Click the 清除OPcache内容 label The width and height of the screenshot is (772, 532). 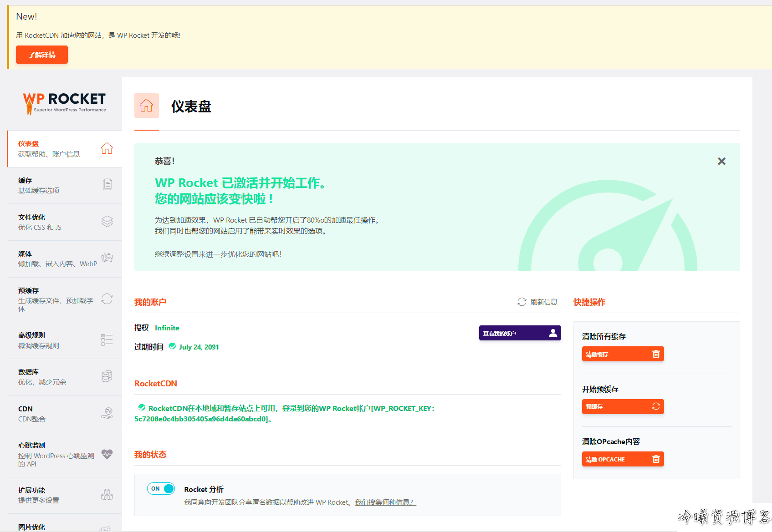point(611,441)
